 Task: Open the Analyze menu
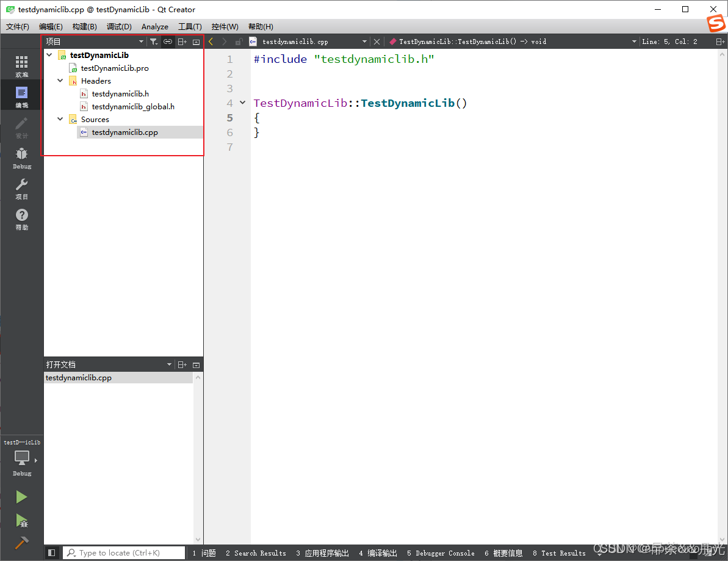(x=154, y=26)
